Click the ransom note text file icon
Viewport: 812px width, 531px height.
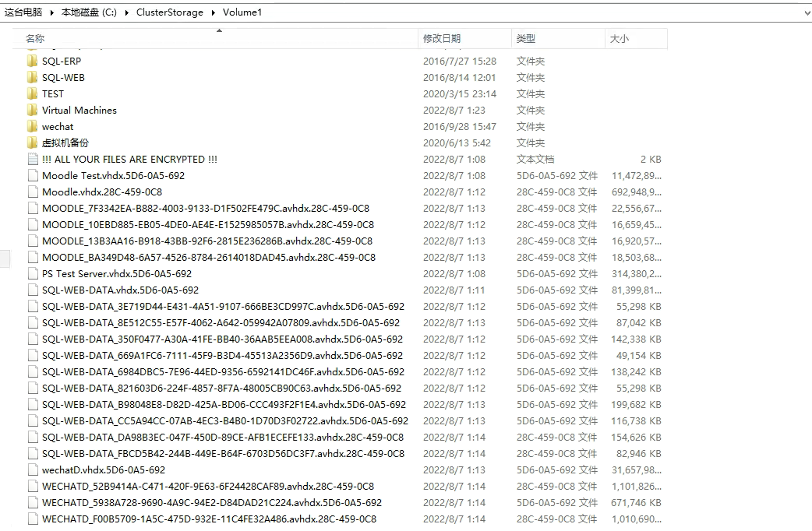tap(33, 159)
